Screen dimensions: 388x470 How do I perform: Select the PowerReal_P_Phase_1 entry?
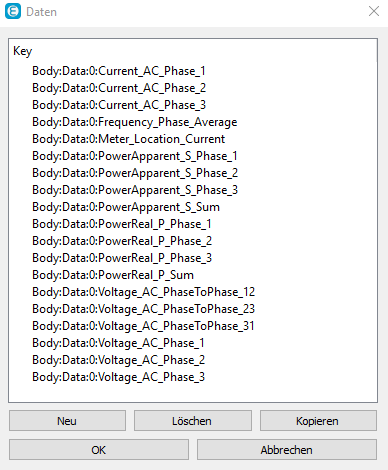(x=122, y=224)
